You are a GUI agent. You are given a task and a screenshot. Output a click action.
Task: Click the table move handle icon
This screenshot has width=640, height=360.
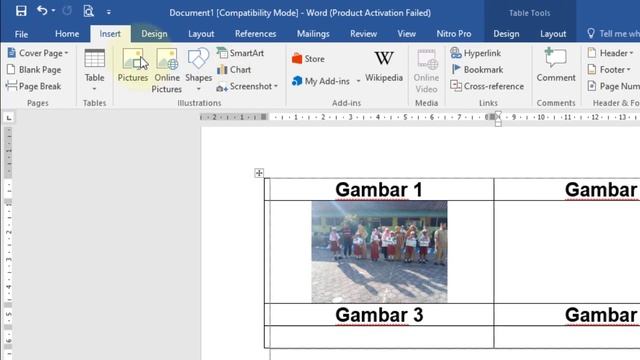coord(259,173)
